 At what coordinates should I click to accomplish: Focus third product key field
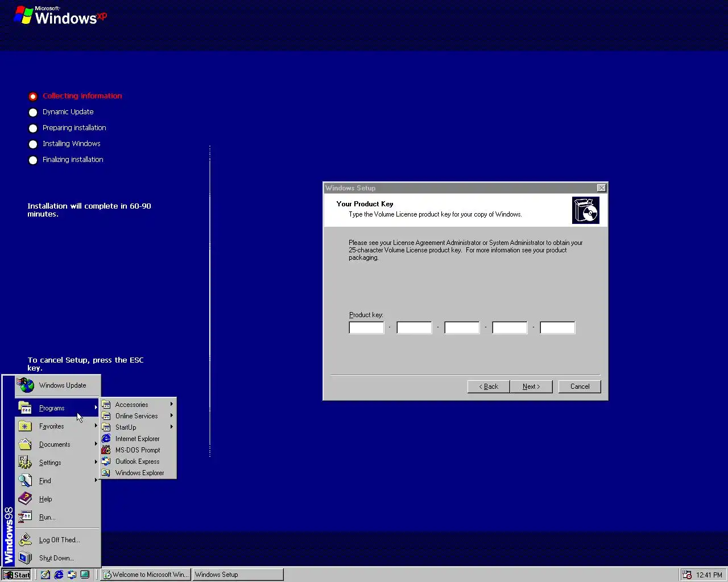tap(462, 327)
